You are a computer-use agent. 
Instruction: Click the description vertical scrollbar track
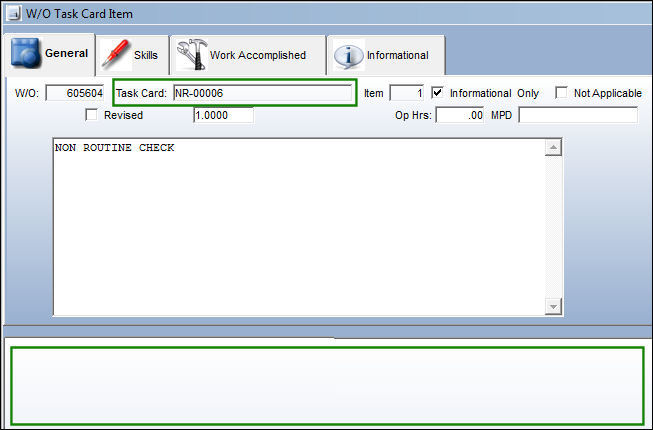tap(553, 227)
